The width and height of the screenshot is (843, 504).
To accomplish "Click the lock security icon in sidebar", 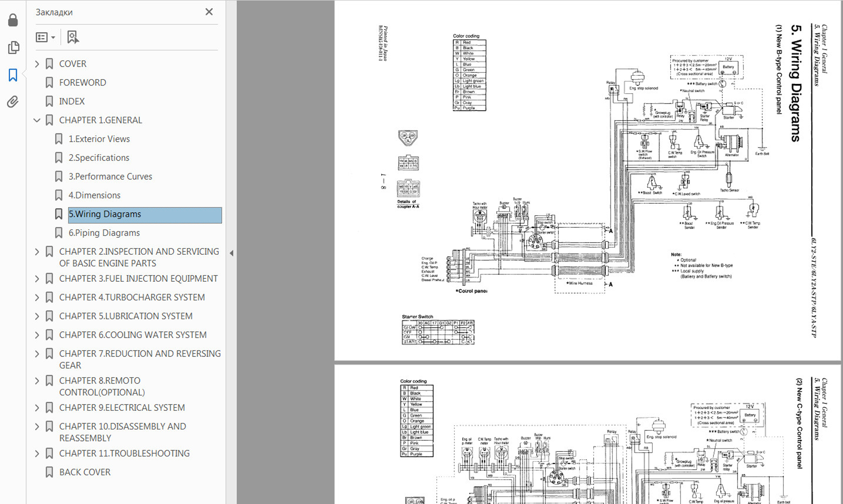I will tap(13, 20).
